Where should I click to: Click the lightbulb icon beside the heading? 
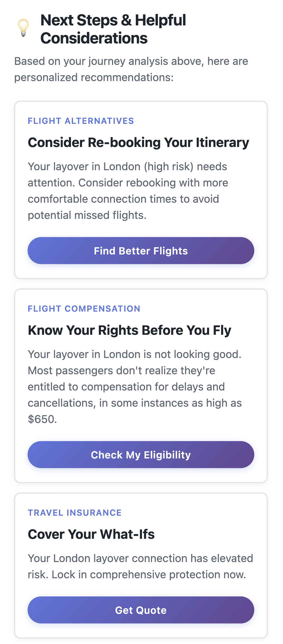coord(23,28)
